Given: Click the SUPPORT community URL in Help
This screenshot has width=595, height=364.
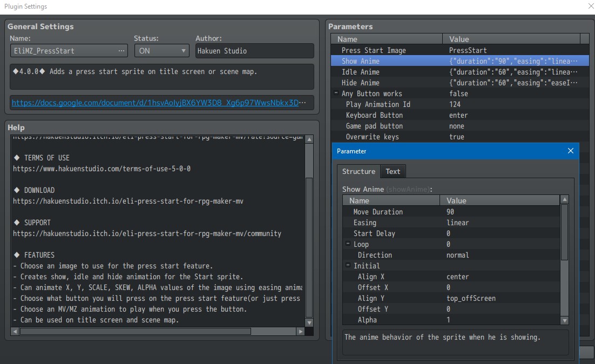Looking at the screenshot, I should (x=147, y=233).
